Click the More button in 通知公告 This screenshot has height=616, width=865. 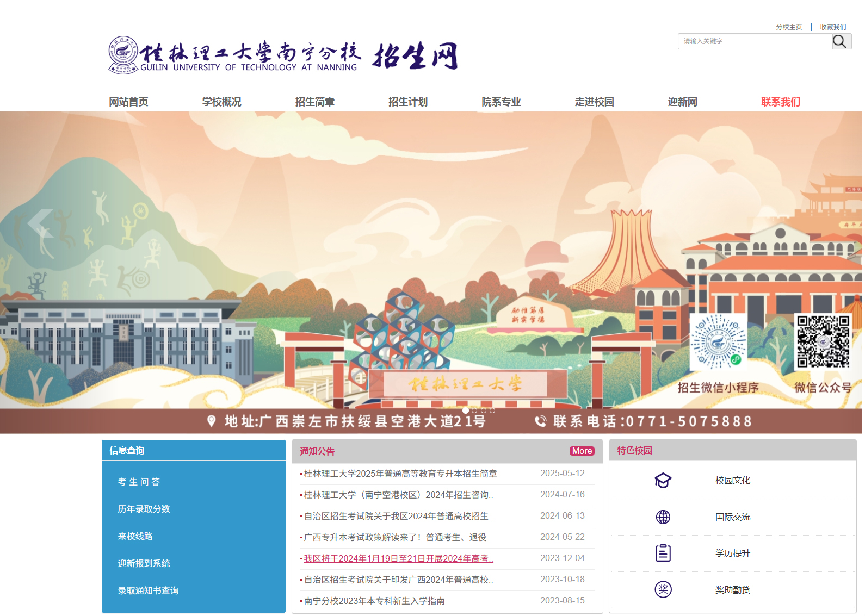[x=582, y=451]
